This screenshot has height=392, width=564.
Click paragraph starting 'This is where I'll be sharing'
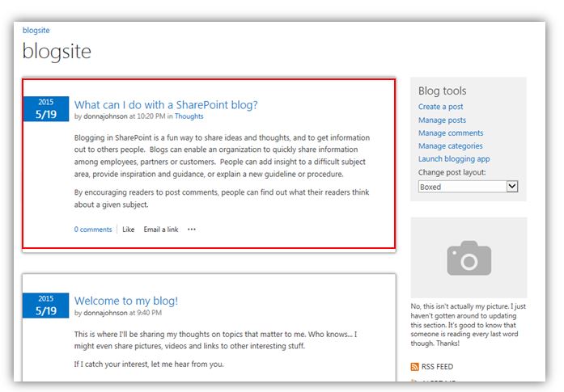(216, 340)
